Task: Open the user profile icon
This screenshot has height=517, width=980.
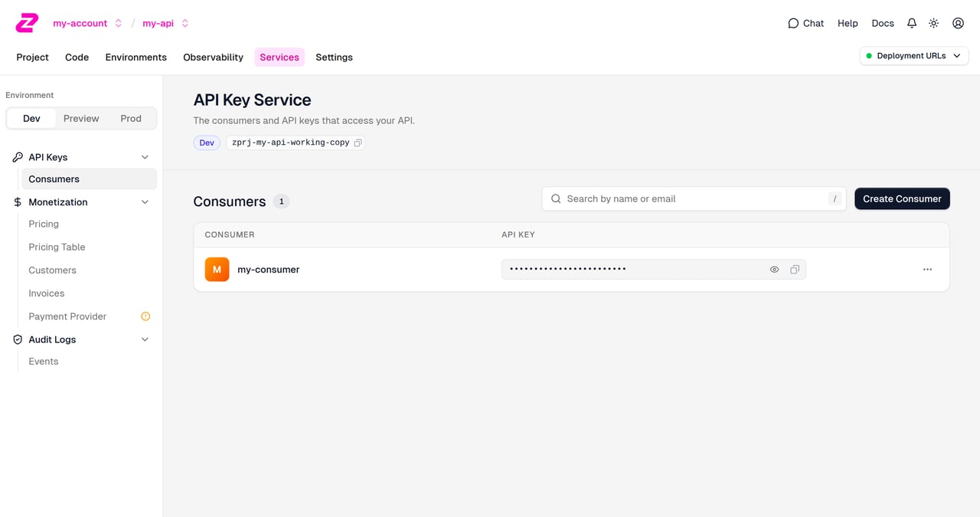Action: (x=958, y=23)
